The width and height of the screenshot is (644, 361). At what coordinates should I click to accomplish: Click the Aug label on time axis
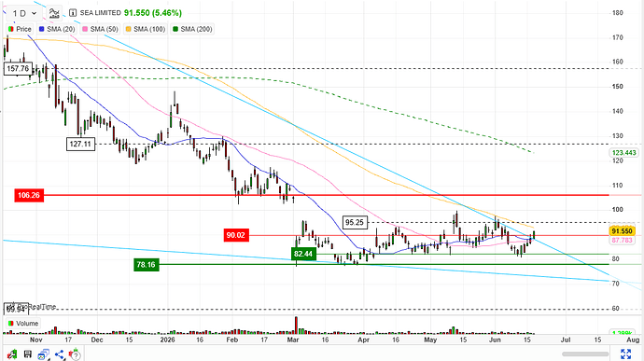[633, 340]
